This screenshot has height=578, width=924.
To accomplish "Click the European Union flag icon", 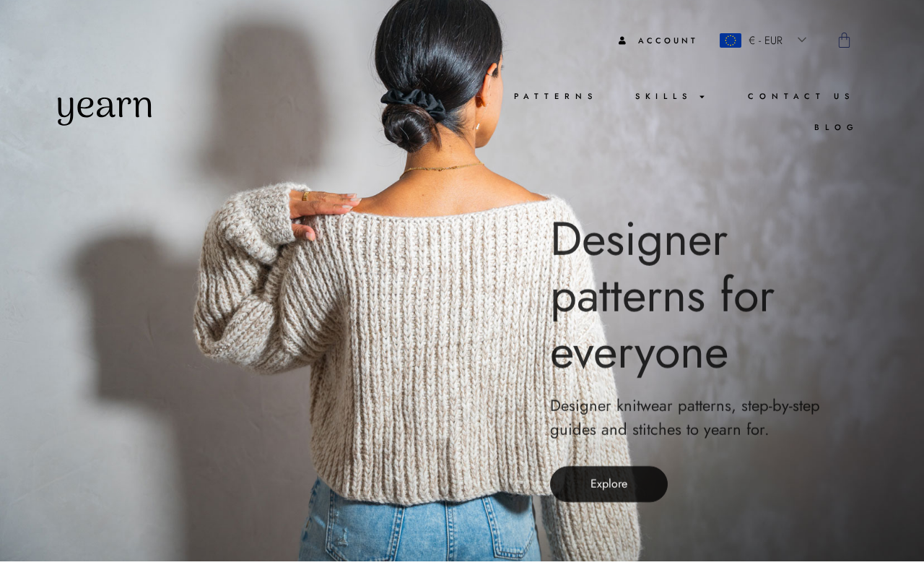I will pos(730,40).
